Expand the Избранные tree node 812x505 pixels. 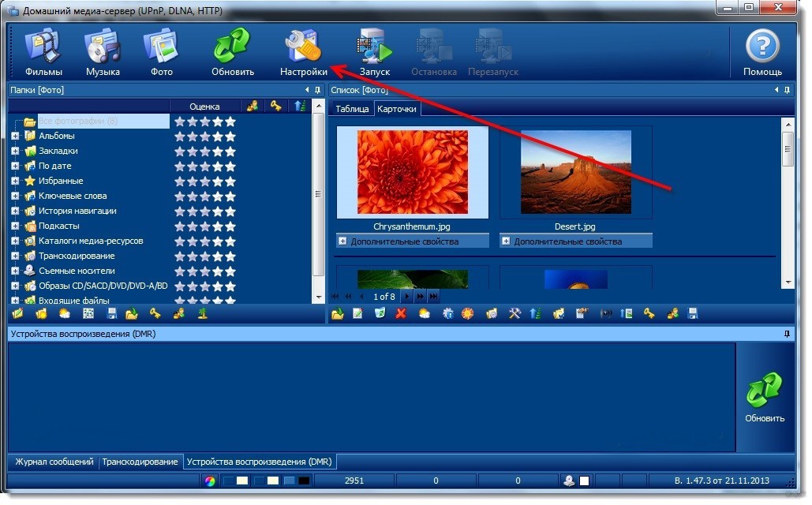point(15,181)
